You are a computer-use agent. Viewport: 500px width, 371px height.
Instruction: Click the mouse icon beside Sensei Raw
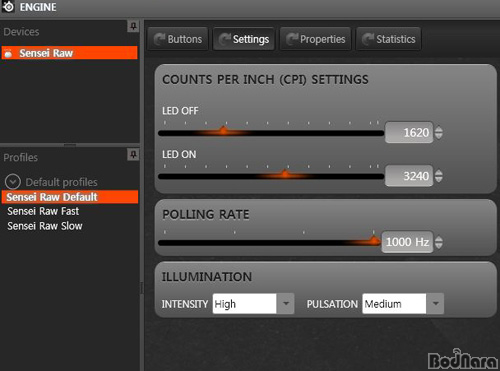[x=8, y=53]
